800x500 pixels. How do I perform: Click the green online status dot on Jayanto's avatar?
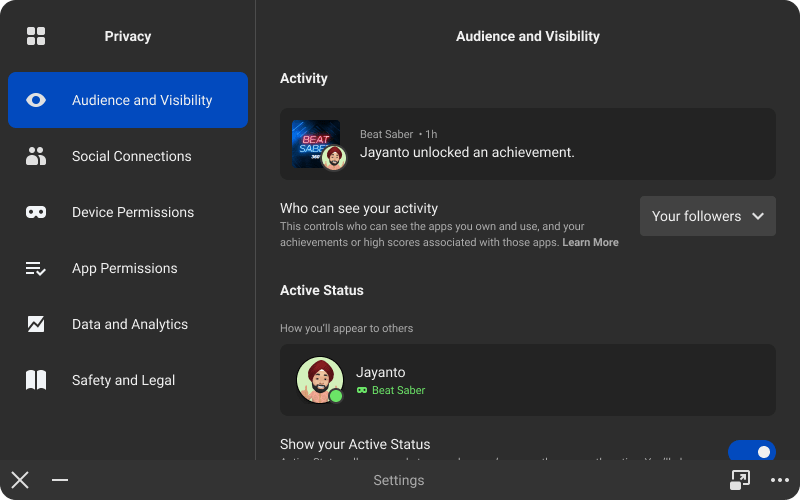point(336,395)
